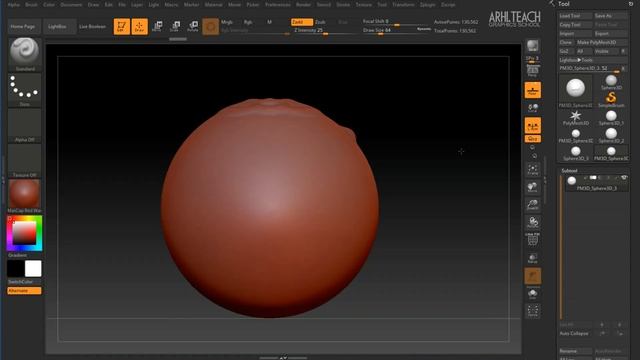Toggle Draw mode button in top shelf
The width and height of the screenshot is (640, 360).
(140, 27)
